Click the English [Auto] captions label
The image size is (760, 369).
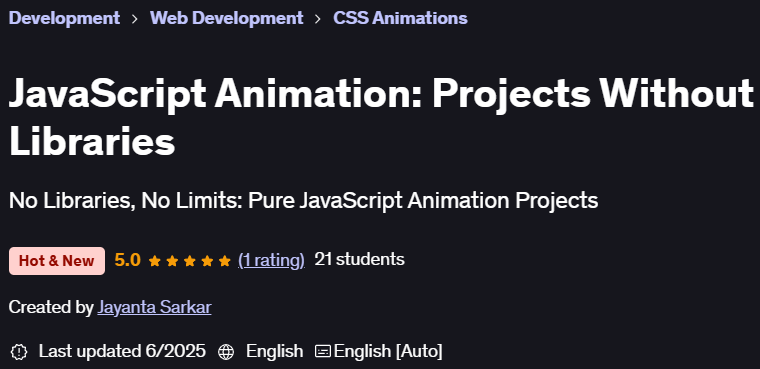pyautogui.click(x=388, y=351)
